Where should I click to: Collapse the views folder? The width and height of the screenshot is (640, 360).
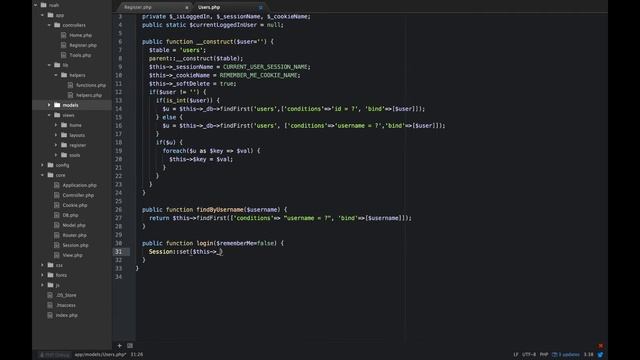(49, 115)
